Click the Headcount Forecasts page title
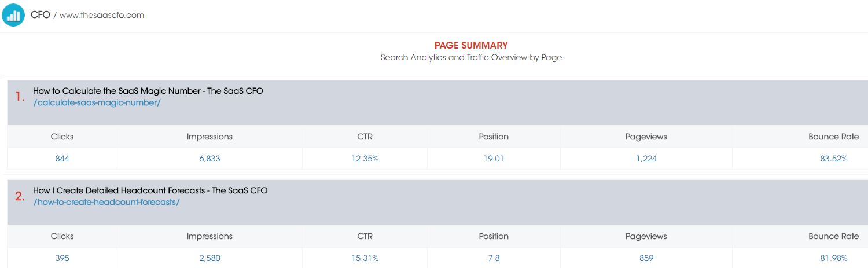 point(150,190)
